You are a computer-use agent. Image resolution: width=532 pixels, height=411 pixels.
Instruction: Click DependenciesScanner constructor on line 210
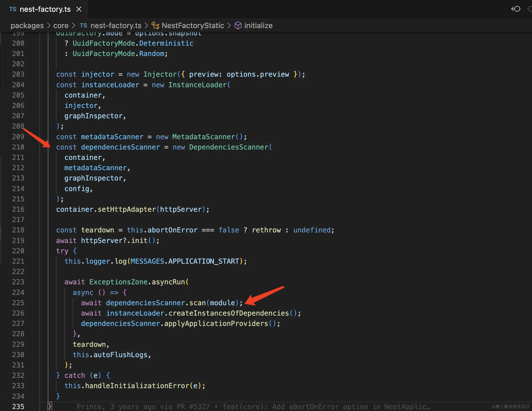pos(229,147)
